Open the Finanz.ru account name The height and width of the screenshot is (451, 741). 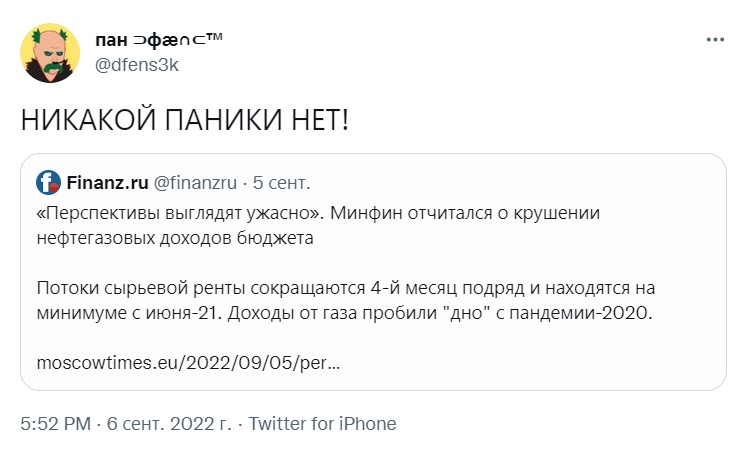tap(107, 183)
